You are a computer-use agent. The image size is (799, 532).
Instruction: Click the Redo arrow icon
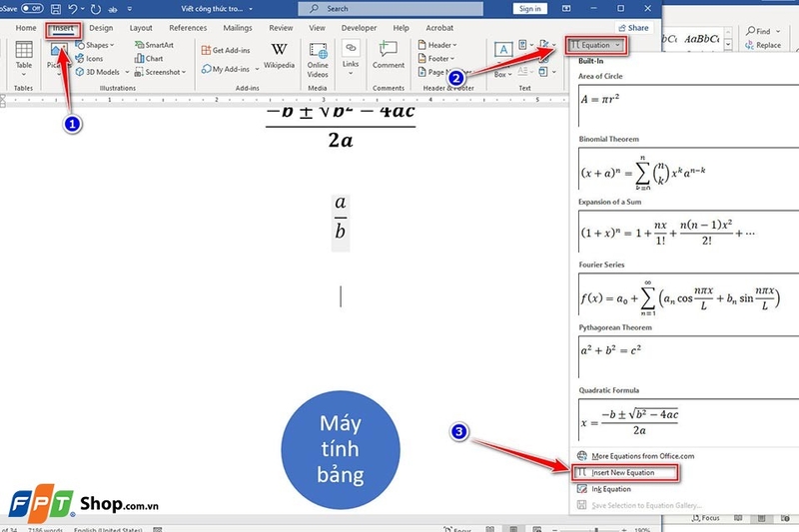pyautogui.click(x=95, y=9)
